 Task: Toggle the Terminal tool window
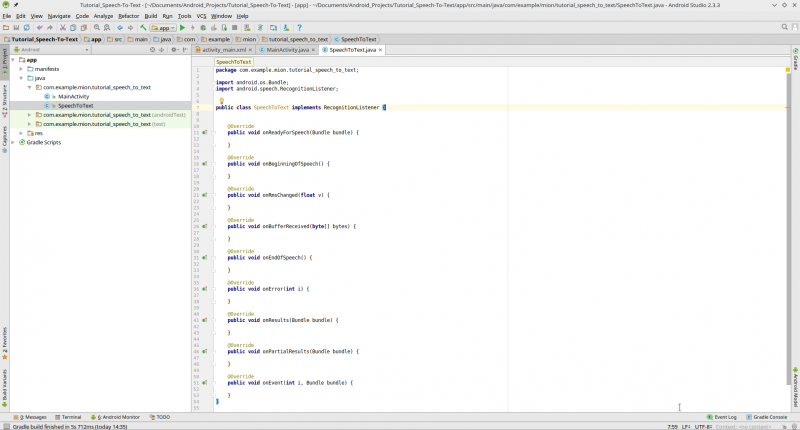pos(68,417)
